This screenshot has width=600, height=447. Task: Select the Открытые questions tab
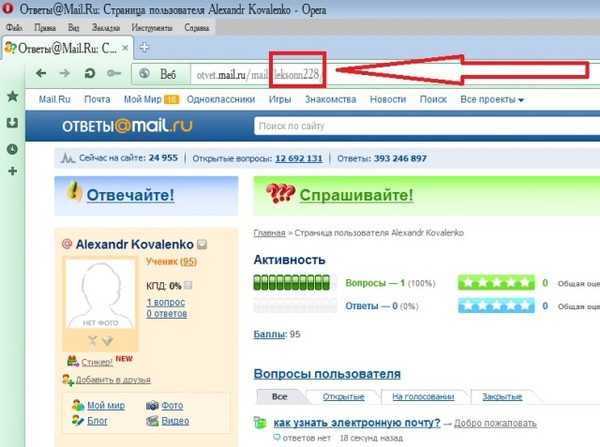(x=343, y=396)
